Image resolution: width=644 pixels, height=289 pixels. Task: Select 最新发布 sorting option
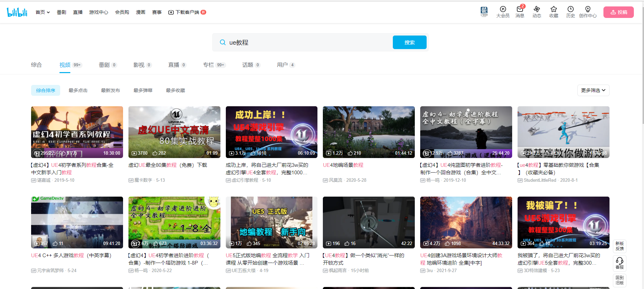111,90
